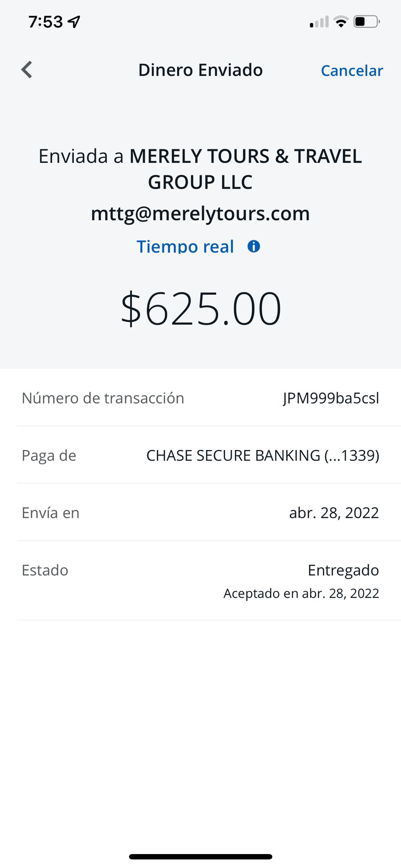401x868 pixels.
Task: Tap the back arrow chevron
Action: click(27, 70)
